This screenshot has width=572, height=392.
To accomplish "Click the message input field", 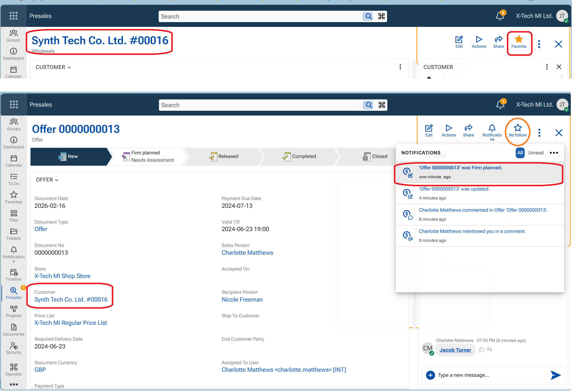I will point(490,375).
